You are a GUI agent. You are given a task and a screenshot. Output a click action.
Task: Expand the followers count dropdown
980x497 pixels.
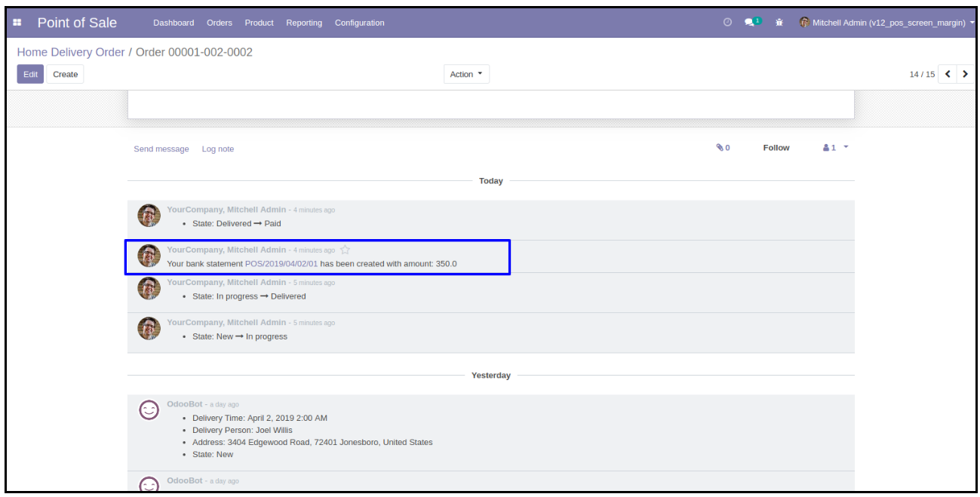[x=835, y=148]
